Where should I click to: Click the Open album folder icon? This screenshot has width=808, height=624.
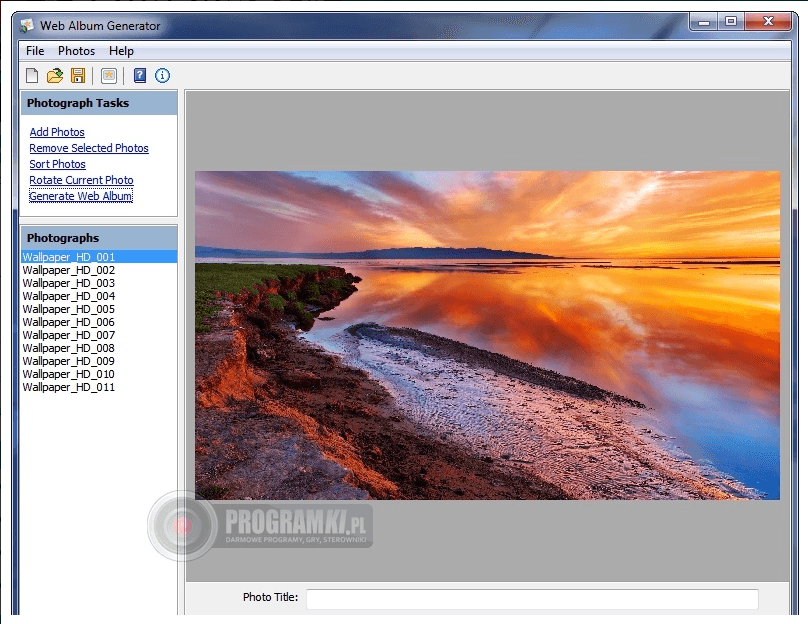click(55, 76)
